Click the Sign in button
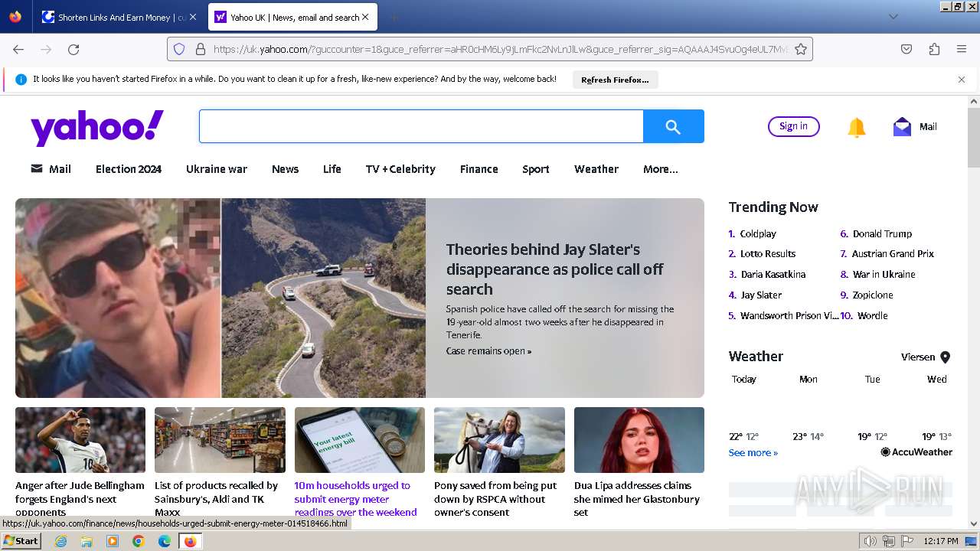Viewport: 980px width, 551px height. pyautogui.click(x=794, y=126)
